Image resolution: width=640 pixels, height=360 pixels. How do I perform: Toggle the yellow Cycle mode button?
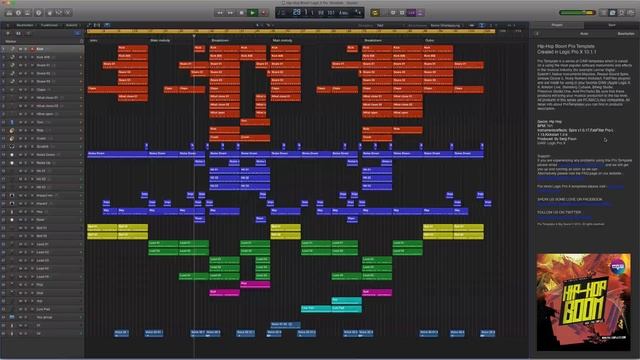(375, 13)
